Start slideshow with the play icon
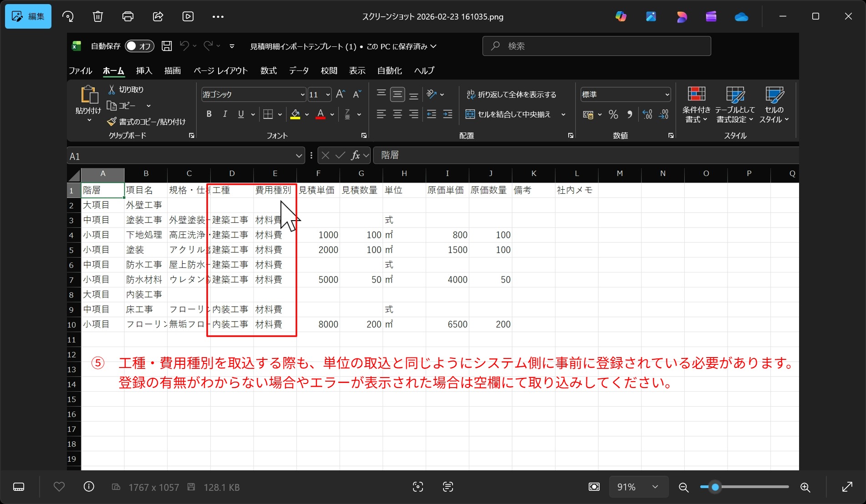This screenshot has height=504, width=866. pos(188,17)
